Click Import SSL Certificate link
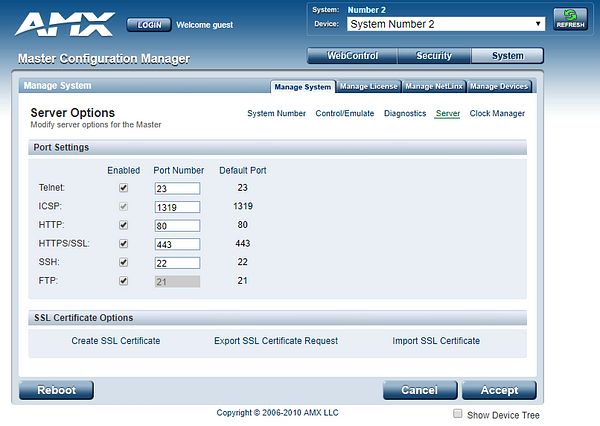Viewport: 600px width, 426px height. tap(436, 341)
